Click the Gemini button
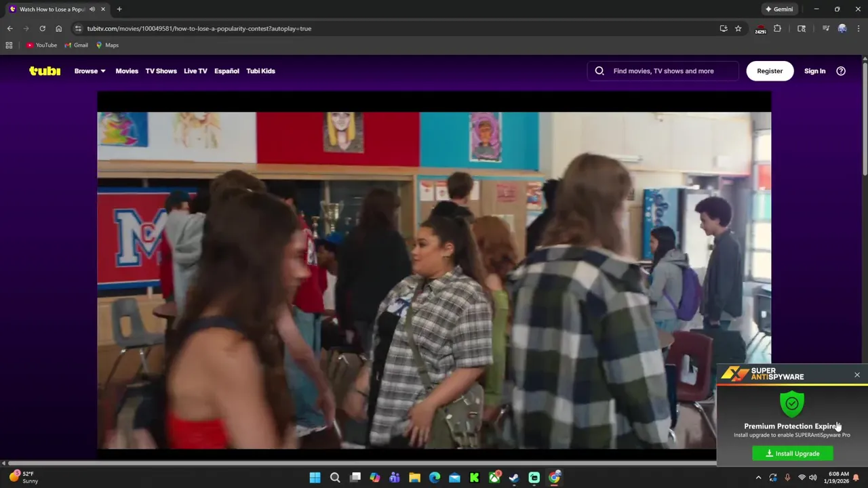Viewport: 868px width, 488px height. [778, 9]
